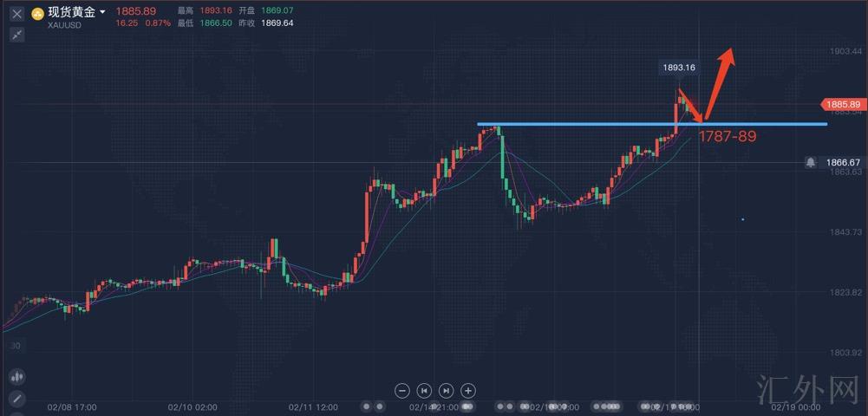Click the 1893.16 high price label
The height and width of the screenshot is (416, 868).
[678, 67]
